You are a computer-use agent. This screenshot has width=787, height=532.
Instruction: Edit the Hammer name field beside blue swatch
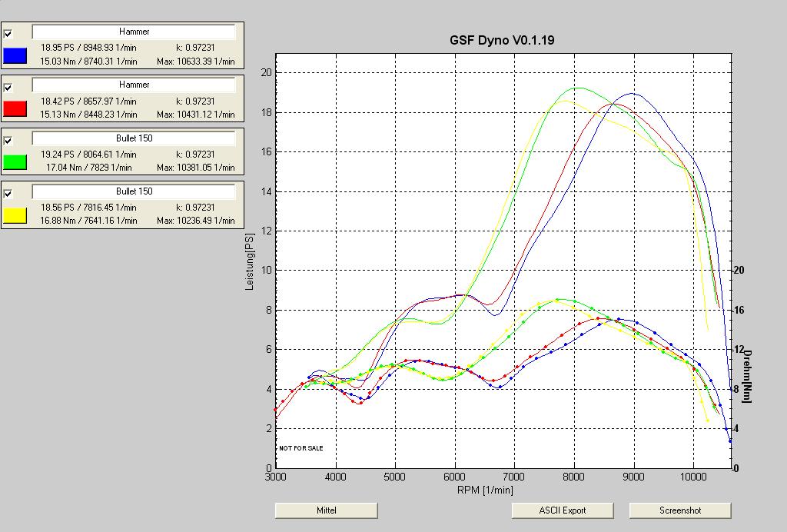134,32
